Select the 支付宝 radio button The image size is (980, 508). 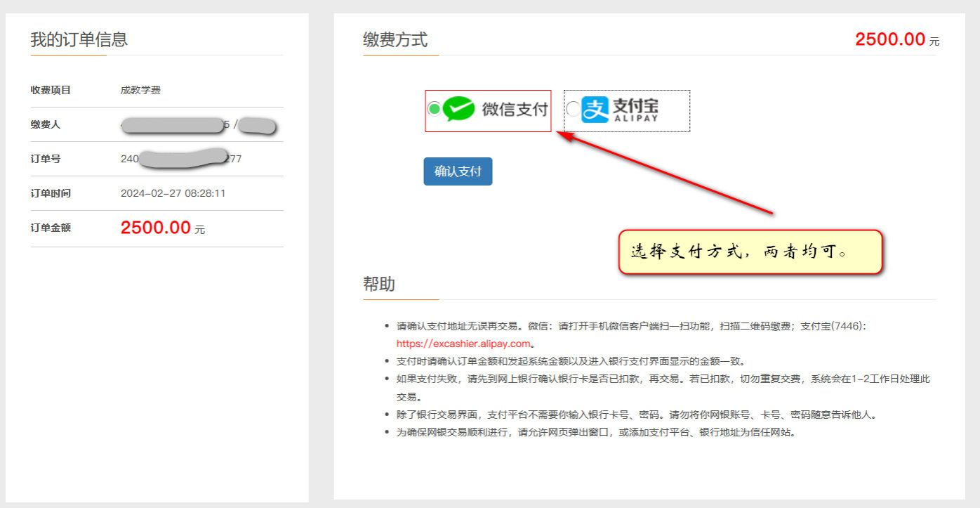[573, 109]
